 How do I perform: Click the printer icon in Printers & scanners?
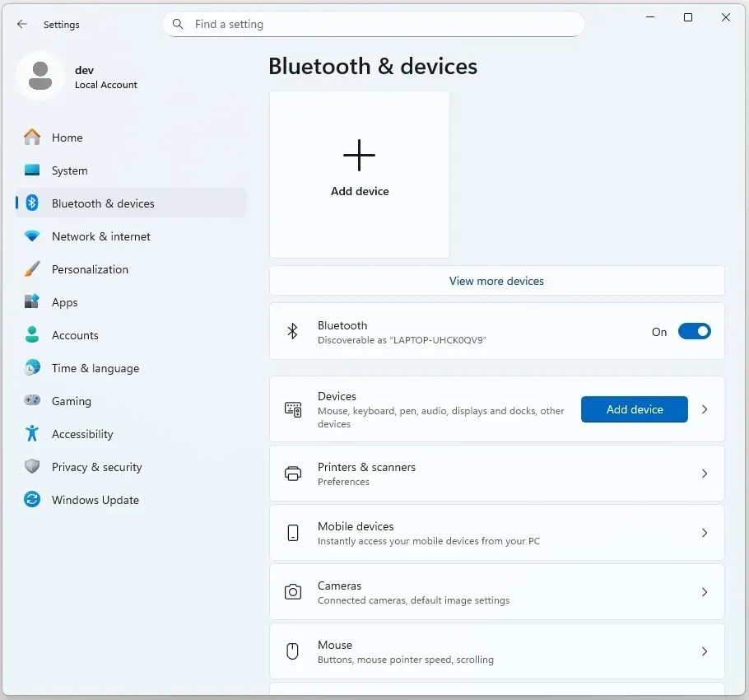click(293, 474)
